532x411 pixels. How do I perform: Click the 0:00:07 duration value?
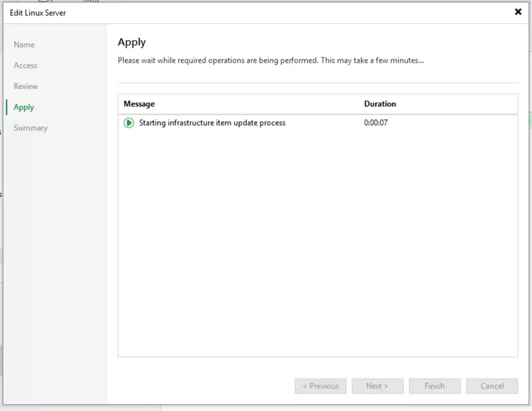click(x=376, y=123)
